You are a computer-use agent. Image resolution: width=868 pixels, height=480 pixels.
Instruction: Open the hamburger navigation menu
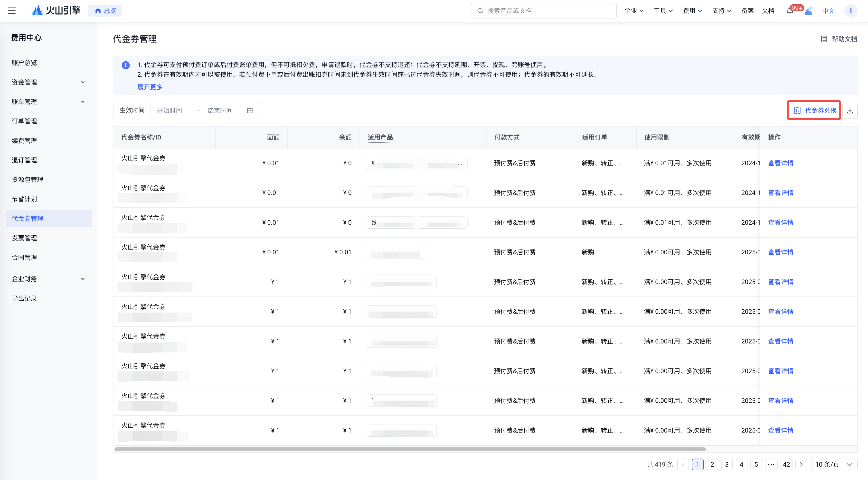(x=12, y=11)
